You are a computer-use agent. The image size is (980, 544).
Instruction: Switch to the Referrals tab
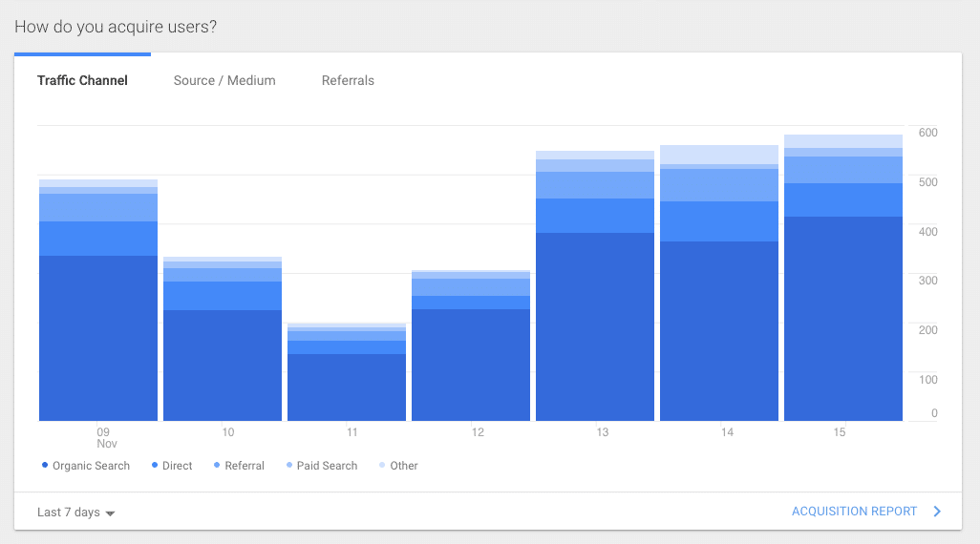[348, 80]
